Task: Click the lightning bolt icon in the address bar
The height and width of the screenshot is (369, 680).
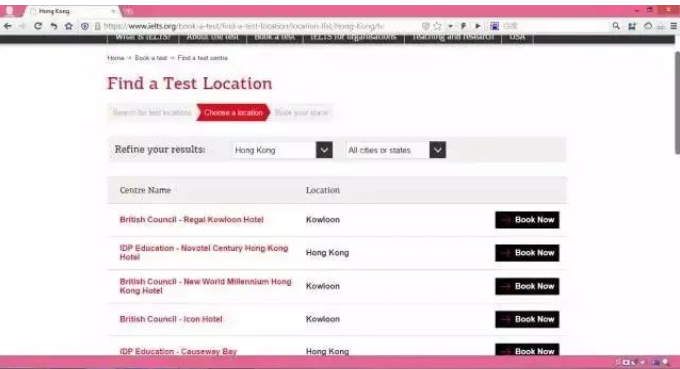Action: [463, 26]
